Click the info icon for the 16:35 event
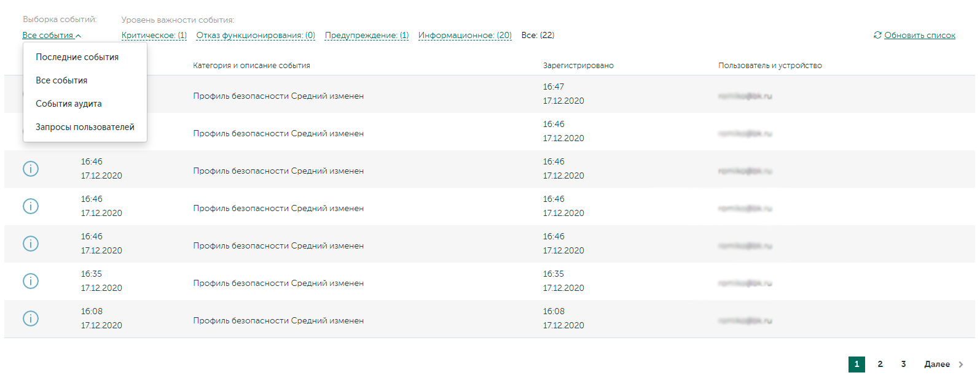Image resolution: width=980 pixels, height=378 pixels. (31, 281)
